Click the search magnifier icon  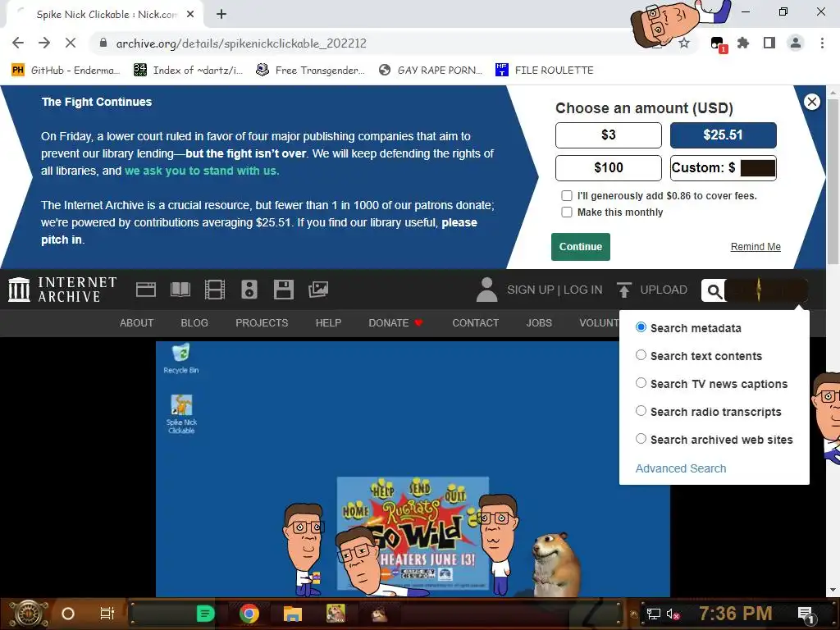(714, 291)
